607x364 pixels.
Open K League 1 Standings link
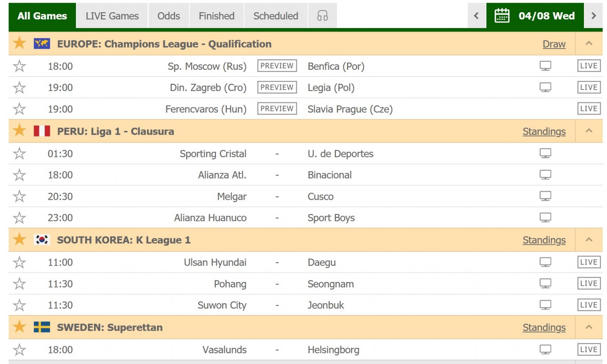(x=544, y=240)
